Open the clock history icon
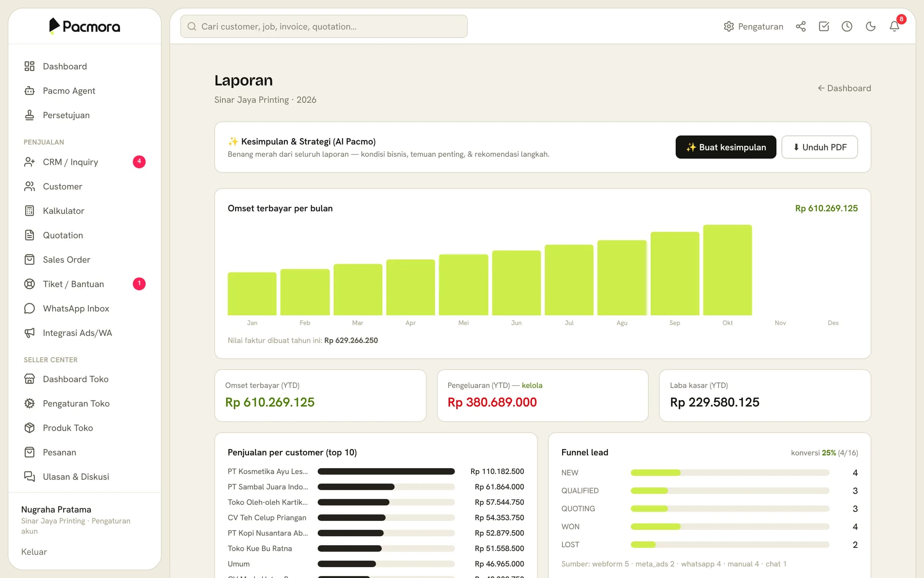The image size is (924, 578). point(847,26)
